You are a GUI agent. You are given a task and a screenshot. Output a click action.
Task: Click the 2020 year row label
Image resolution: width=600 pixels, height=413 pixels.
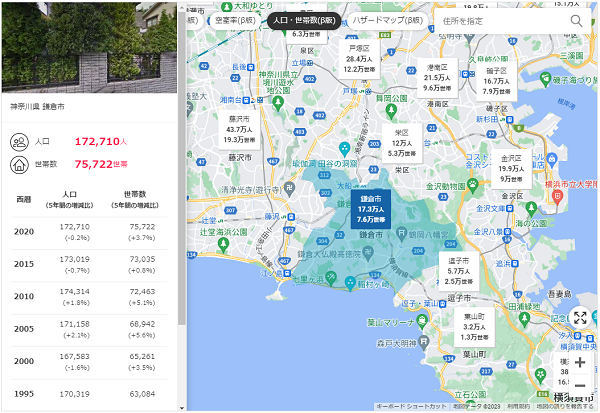(x=24, y=232)
